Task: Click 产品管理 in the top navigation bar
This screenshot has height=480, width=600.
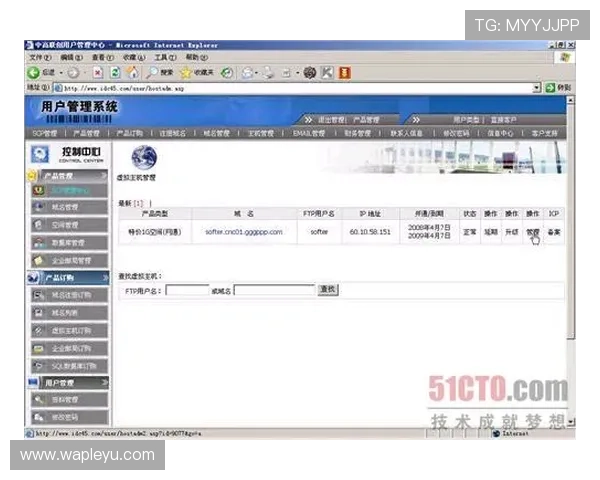Action: click(x=86, y=133)
